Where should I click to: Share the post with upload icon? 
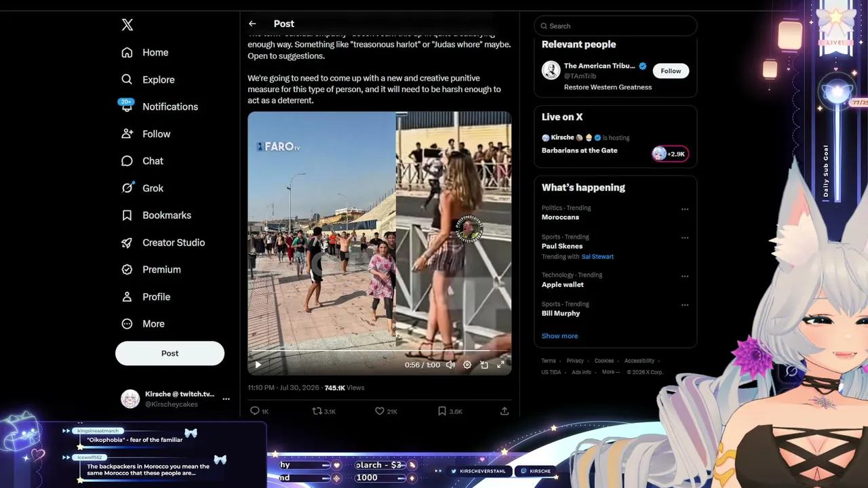point(505,411)
